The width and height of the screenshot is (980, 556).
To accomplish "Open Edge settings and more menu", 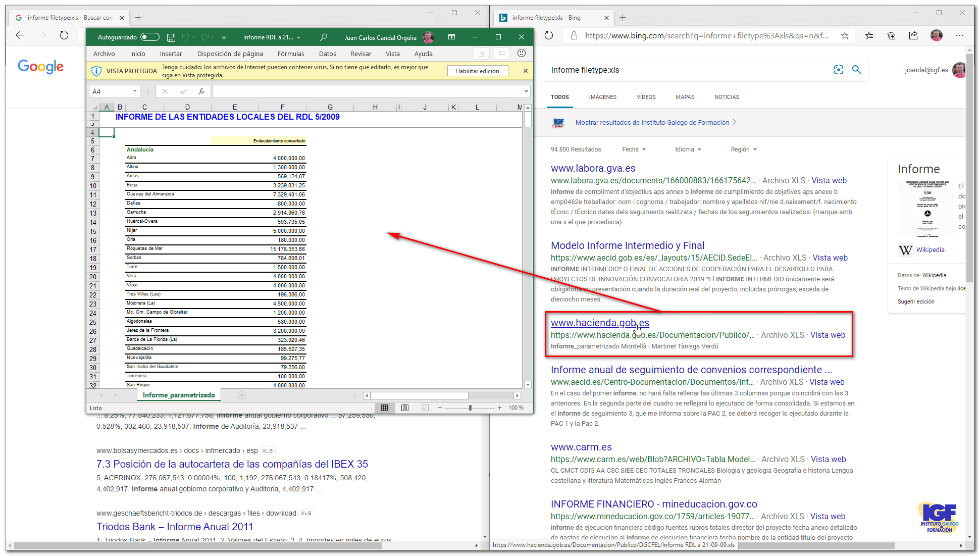I will pyautogui.click(x=959, y=36).
